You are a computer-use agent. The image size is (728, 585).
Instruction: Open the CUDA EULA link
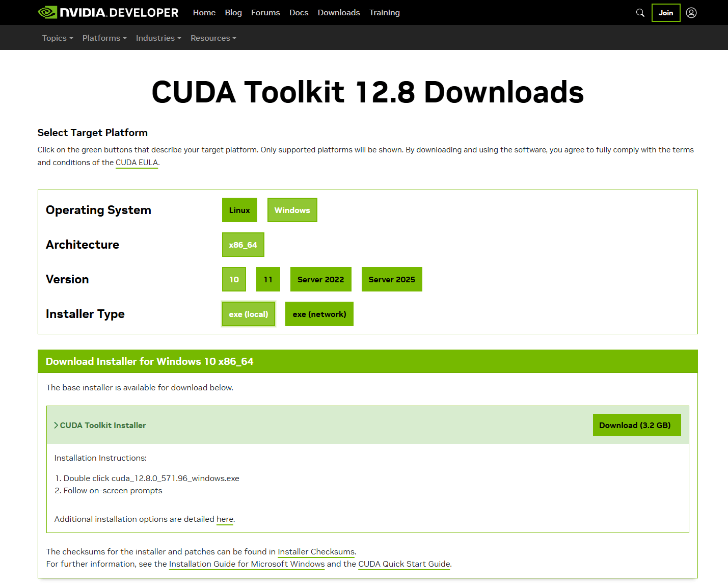click(x=137, y=163)
